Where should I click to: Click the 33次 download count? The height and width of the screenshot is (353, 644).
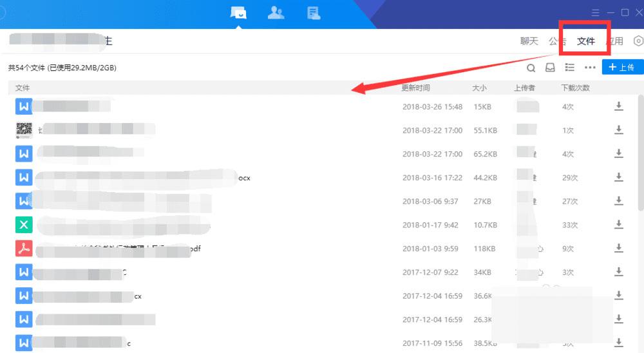point(570,225)
